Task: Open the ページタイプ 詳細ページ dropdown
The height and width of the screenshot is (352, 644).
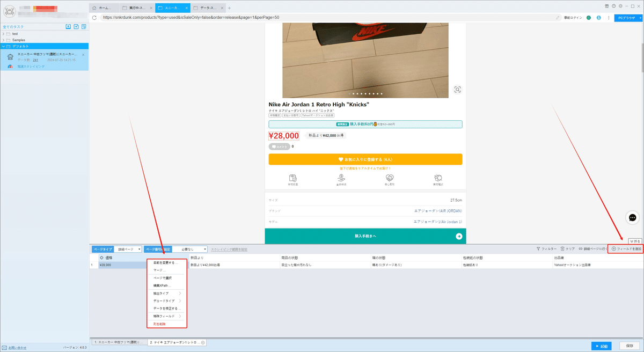Action: [128, 249]
